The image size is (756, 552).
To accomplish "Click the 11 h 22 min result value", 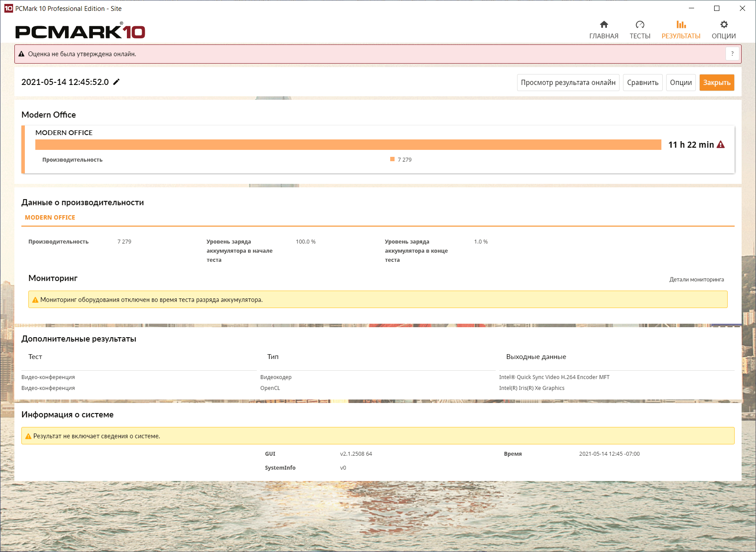I will click(691, 145).
